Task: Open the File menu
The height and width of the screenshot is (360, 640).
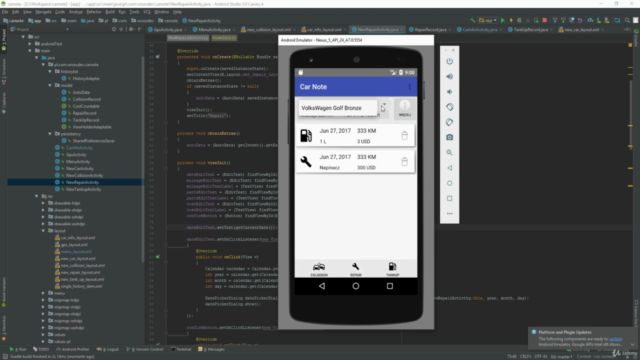Action: 5,12
